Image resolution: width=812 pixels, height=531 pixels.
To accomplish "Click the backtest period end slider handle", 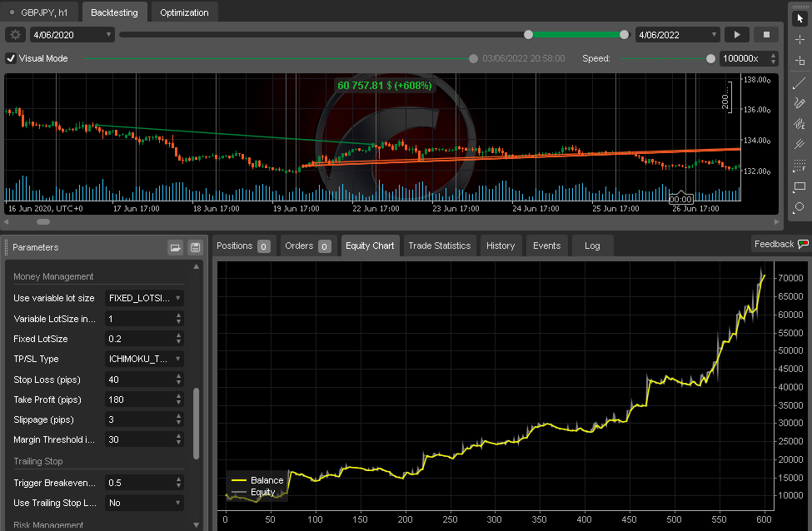I will click(x=624, y=35).
